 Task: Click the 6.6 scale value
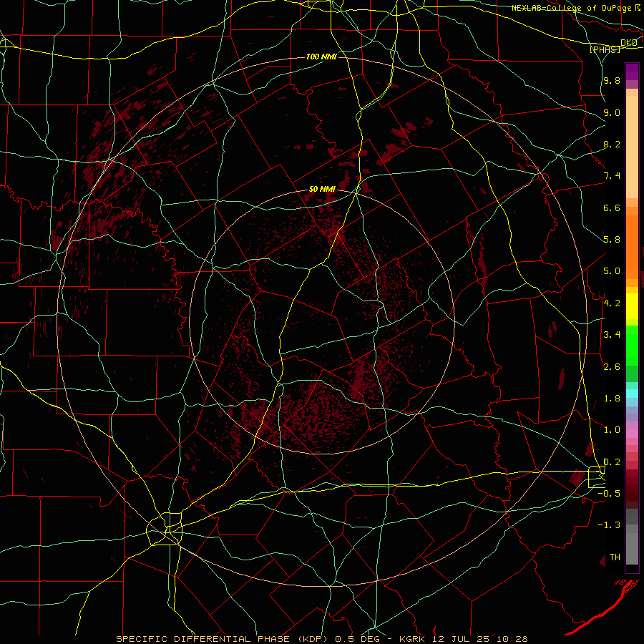[x=612, y=208]
